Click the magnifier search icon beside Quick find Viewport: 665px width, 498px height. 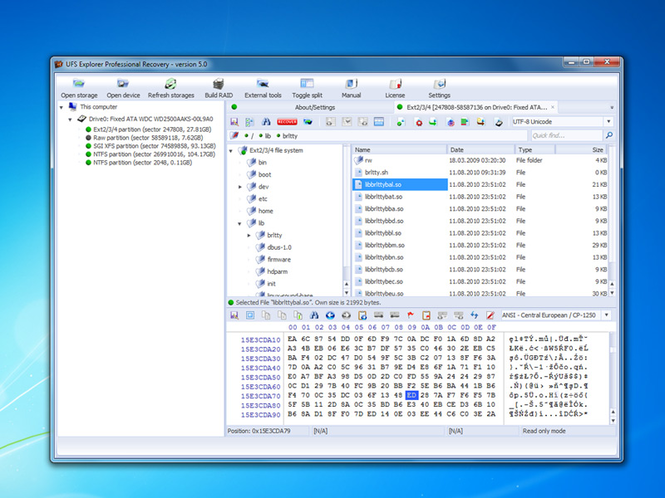click(609, 135)
